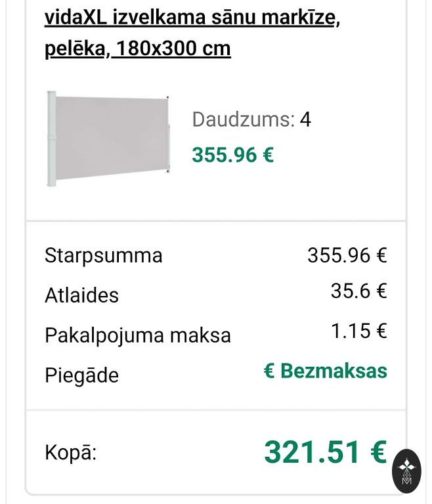
Task: Select the Starpsumma label
Action: 103,255
